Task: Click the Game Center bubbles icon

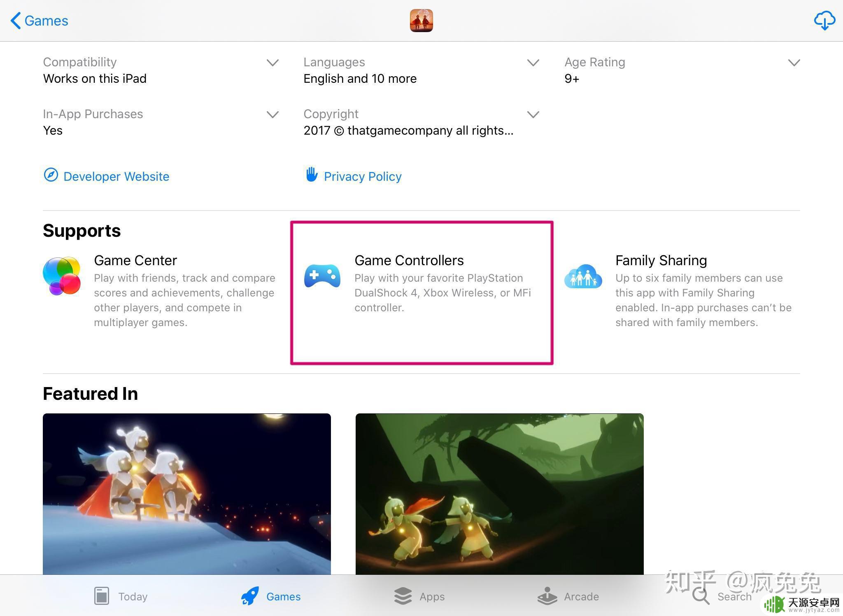Action: tap(62, 276)
